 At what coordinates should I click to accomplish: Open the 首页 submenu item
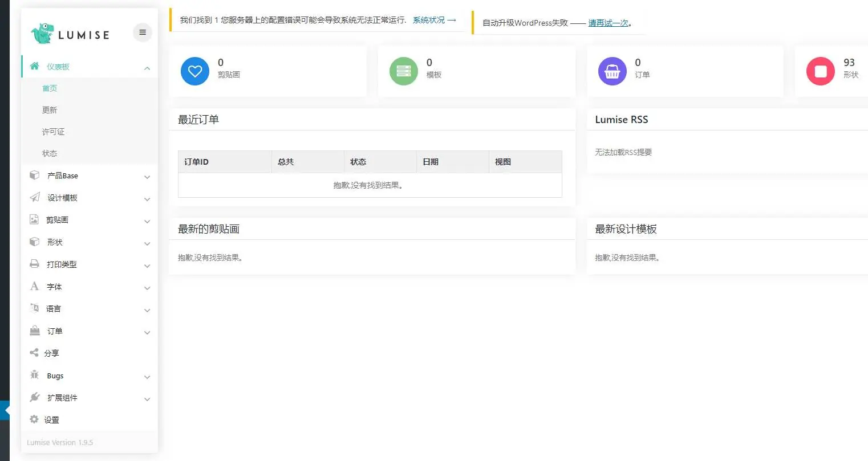[50, 88]
